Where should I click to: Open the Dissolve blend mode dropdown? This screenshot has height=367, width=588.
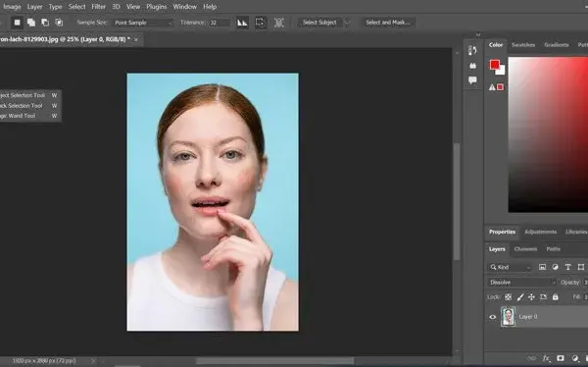[521, 282]
